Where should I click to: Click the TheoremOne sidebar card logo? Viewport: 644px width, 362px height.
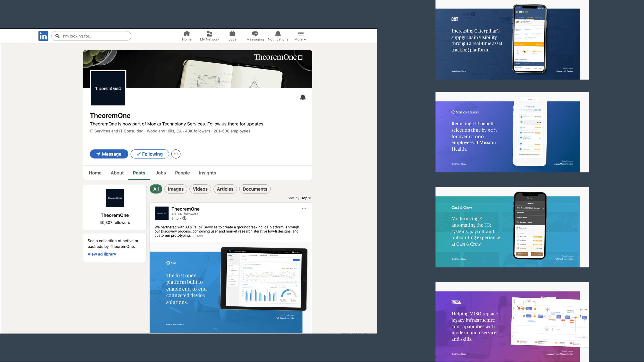click(115, 198)
